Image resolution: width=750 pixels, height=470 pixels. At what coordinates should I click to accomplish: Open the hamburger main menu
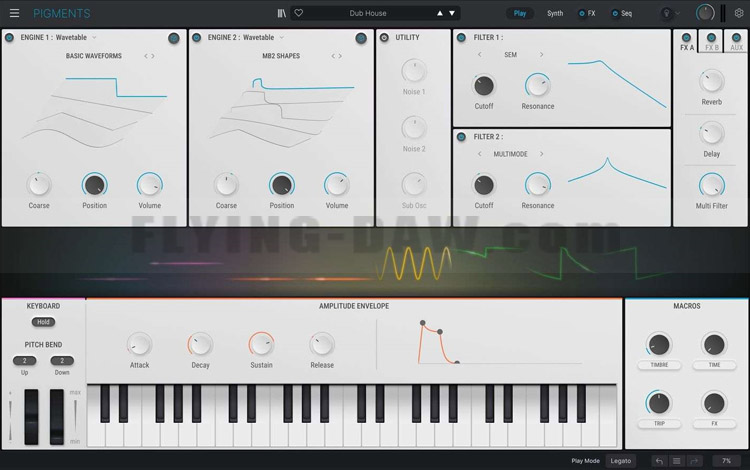click(14, 13)
